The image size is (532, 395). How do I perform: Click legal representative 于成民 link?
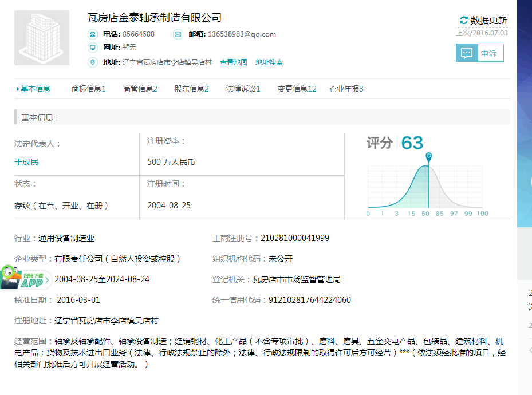point(27,162)
